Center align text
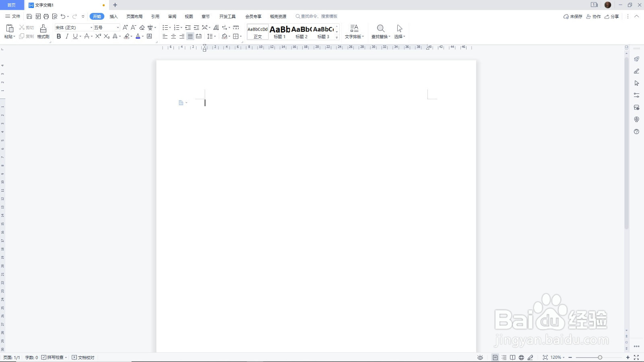 (x=173, y=36)
